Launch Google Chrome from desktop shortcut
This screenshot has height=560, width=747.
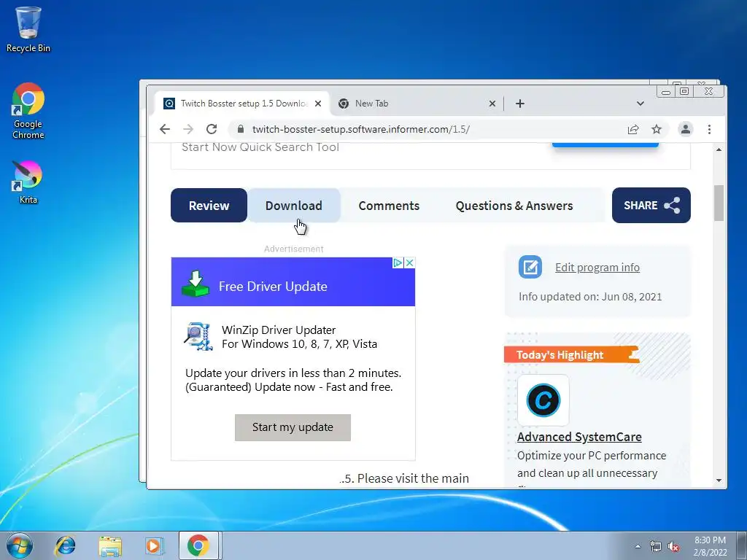coord(28,111)
